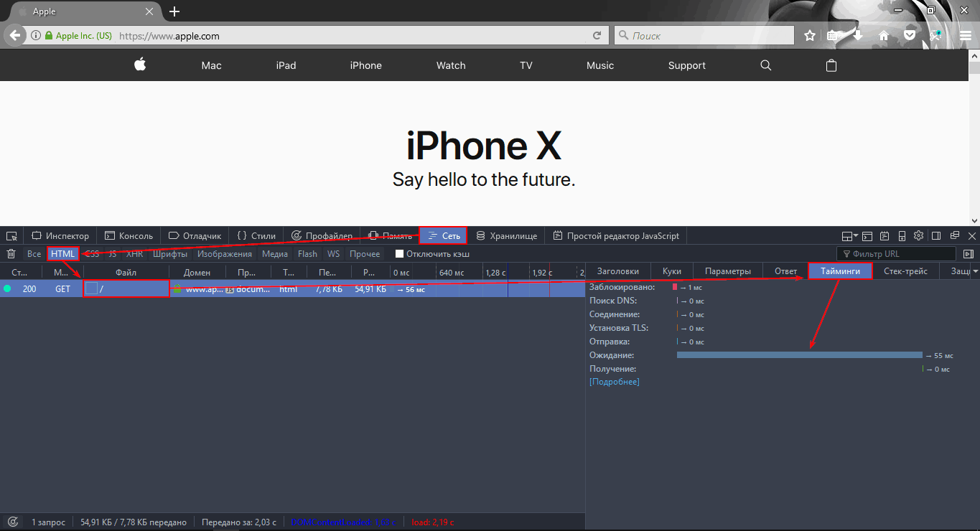This screenshot has width=980, height=531.
Task: Toggle the split console icon
Action: pyautogui.click(x=867, y=235)
